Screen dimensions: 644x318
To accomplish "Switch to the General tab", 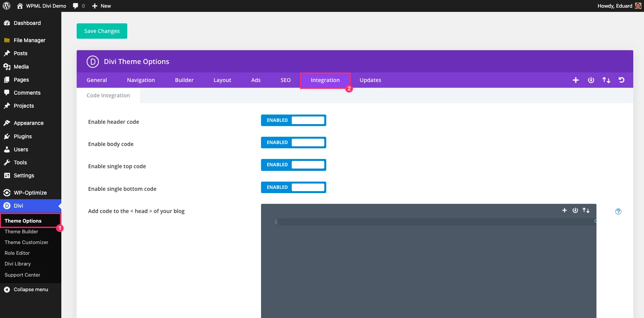I will (x=97, y=80).
